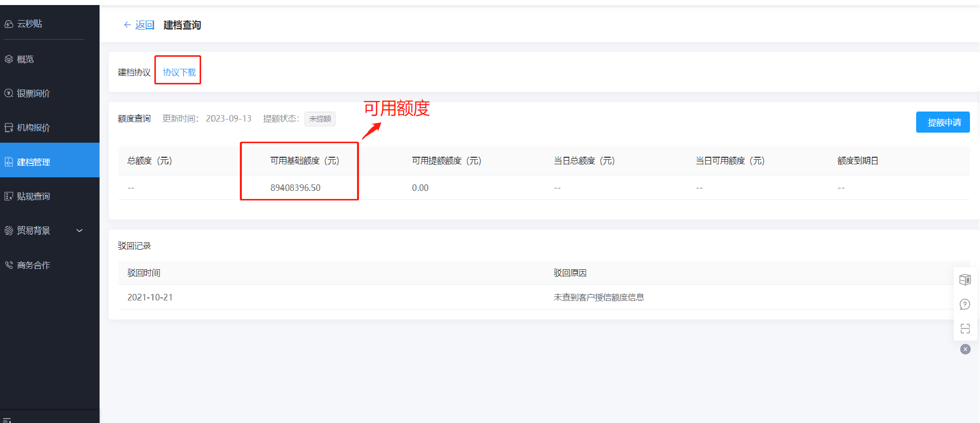Open the cube icon in floating toolbar
Viewport: 980px width, 423px height.
coord(965,280)
